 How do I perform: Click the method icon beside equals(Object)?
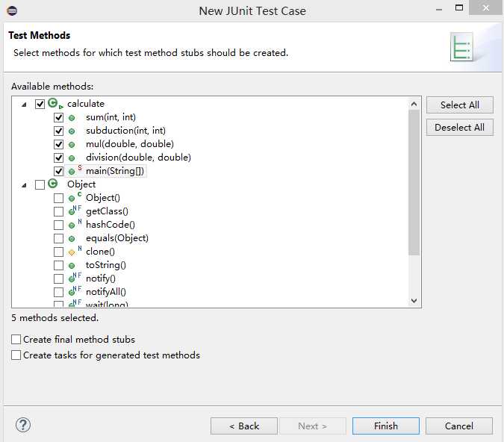(x=72, y=239)
